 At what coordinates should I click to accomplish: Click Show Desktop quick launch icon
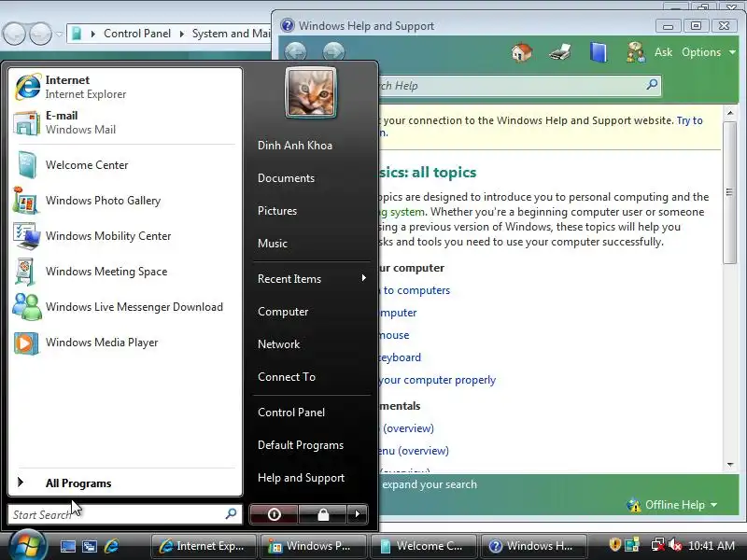67,546
